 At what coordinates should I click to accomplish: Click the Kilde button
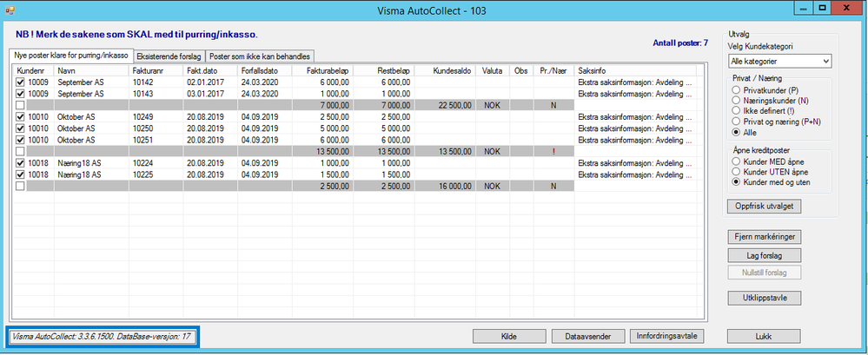[x=509, y=336]
